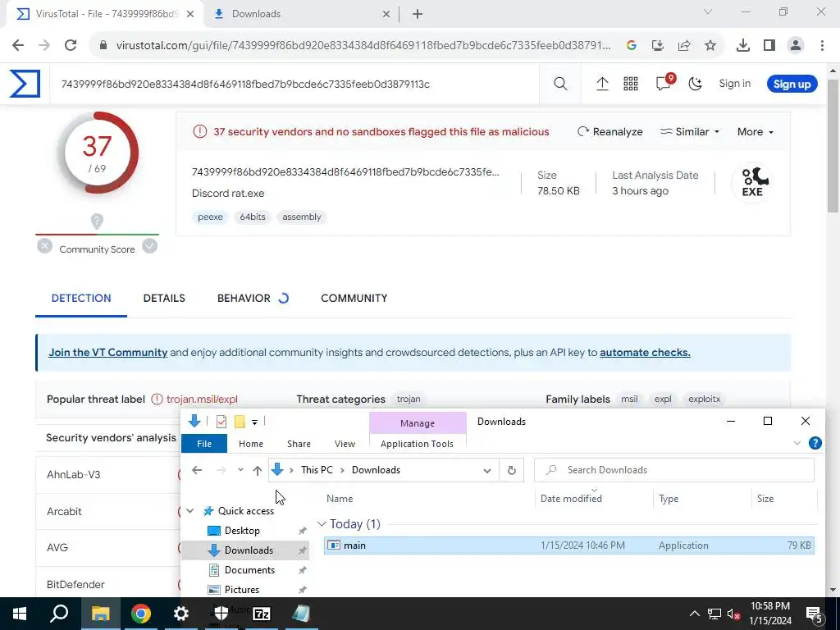
Task: Sort by Date modified column
Action: click(571, 498)
